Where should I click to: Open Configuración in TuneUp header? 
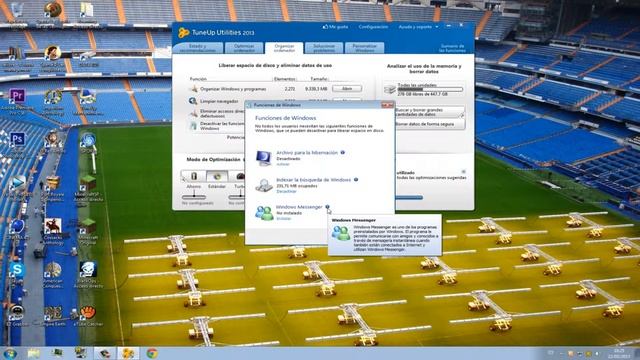click(373, 27)
